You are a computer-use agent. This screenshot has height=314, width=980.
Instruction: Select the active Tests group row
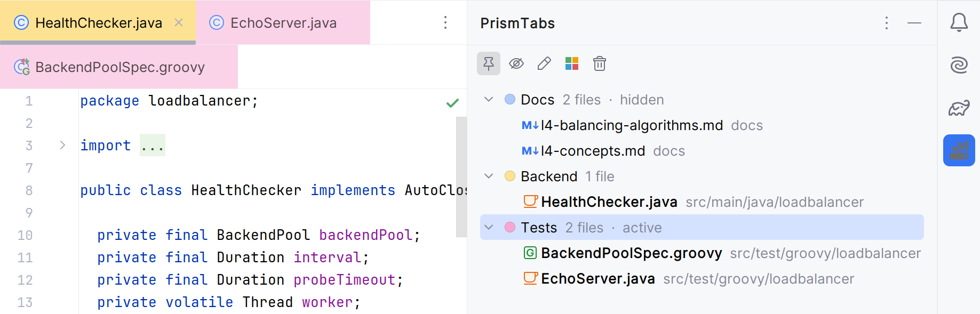(x=702, y=228)
